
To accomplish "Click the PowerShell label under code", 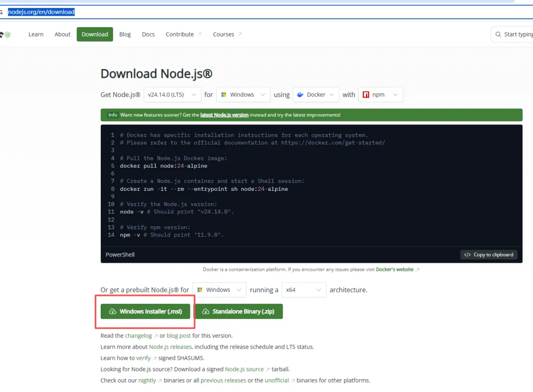I will point(120,255).
